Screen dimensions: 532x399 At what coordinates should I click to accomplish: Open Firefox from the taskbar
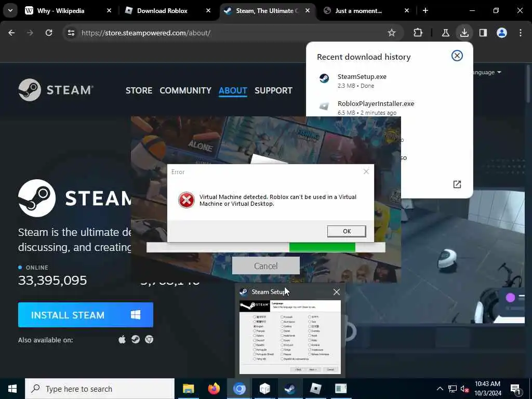pos(214,389)
